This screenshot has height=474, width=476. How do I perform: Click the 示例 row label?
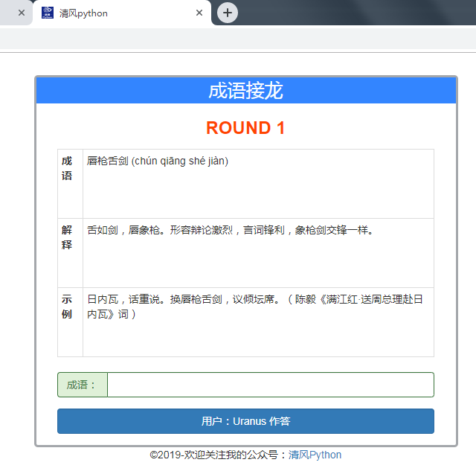[67, 307]
